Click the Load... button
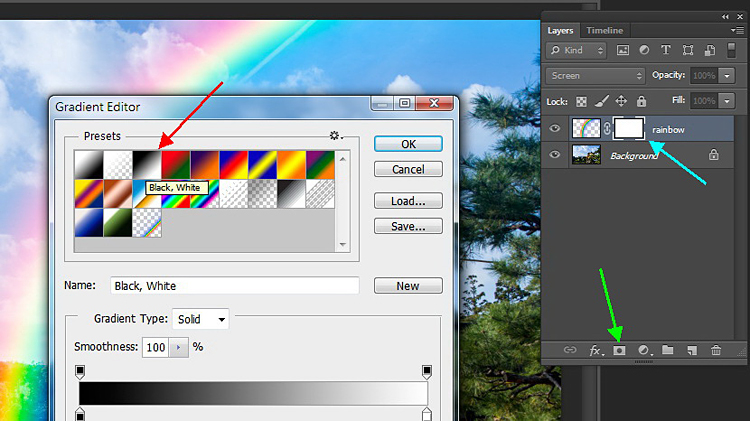750x421 pixels. coord(408,201)
